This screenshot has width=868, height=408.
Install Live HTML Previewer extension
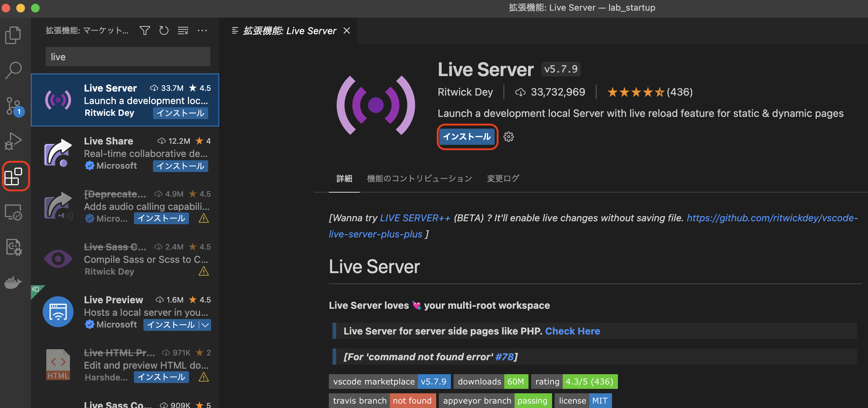161,377
